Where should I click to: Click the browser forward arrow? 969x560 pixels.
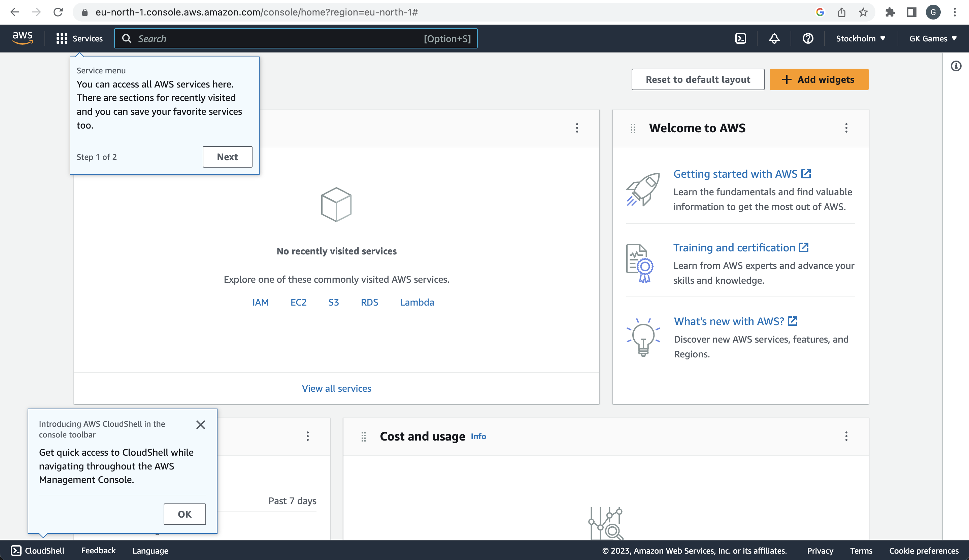pyautogui.click(x=36, y=12)
